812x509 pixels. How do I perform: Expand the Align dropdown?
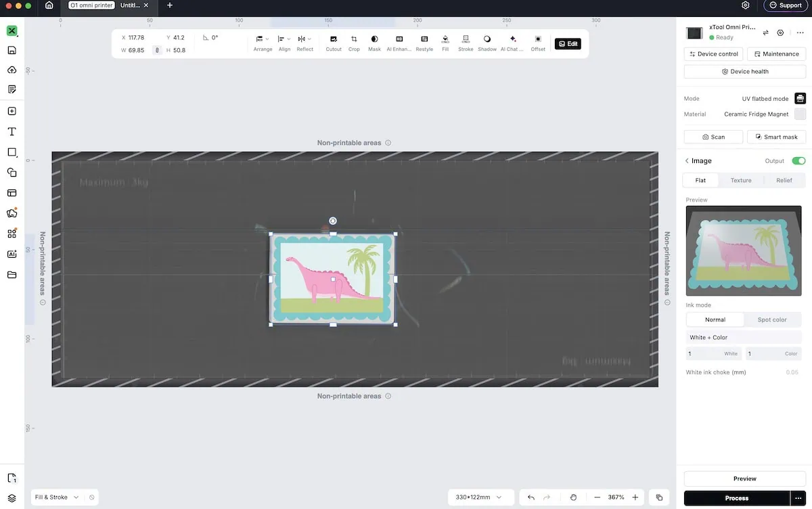coord(284,43)
